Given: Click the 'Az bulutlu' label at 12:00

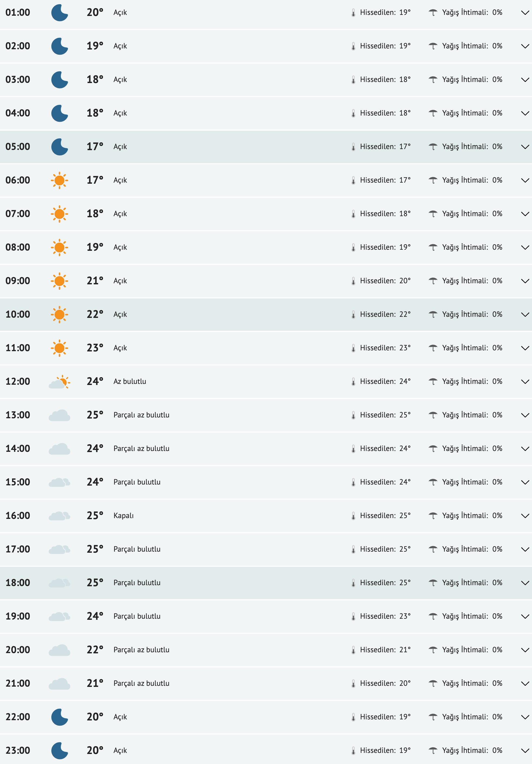Looking at the screenshot, I should click(130, 382).
